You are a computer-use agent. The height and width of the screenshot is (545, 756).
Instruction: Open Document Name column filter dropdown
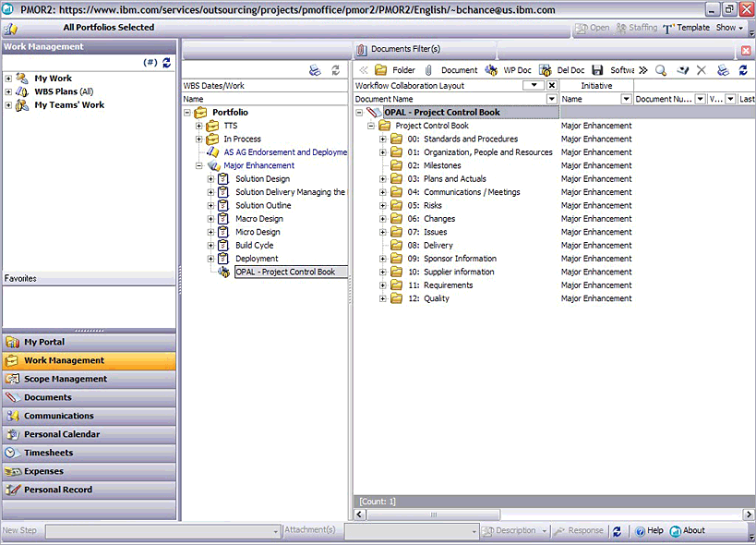pyautogui.click(x=552, y=99)
